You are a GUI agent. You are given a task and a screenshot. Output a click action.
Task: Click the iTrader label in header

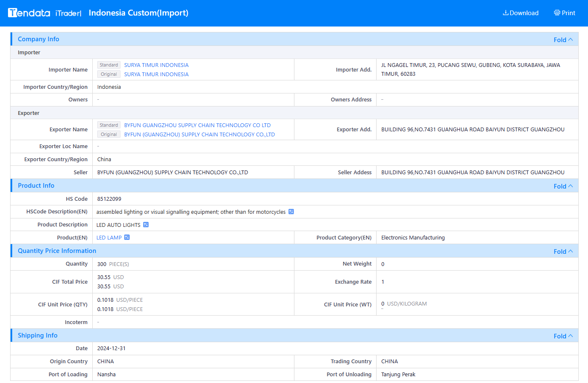68,13
